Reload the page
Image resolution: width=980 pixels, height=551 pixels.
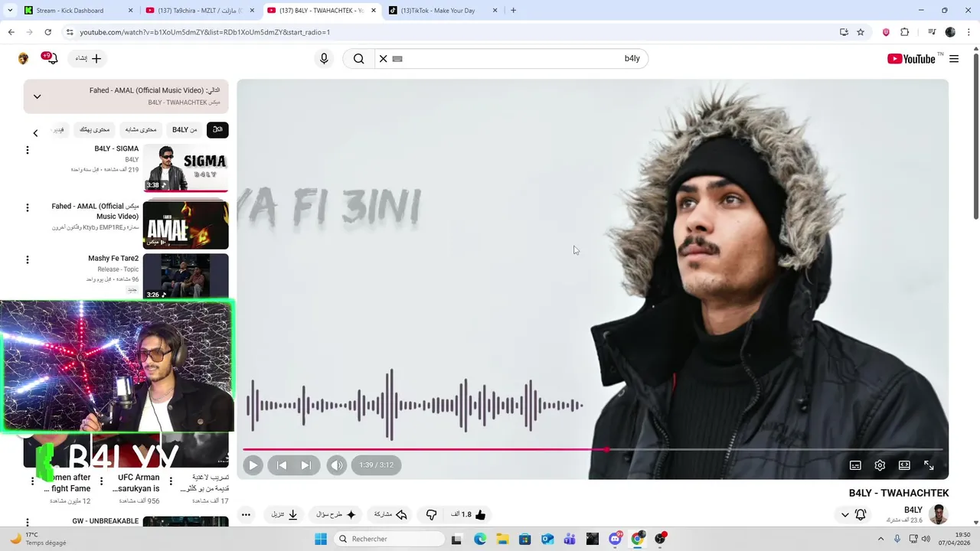point(47,32)
